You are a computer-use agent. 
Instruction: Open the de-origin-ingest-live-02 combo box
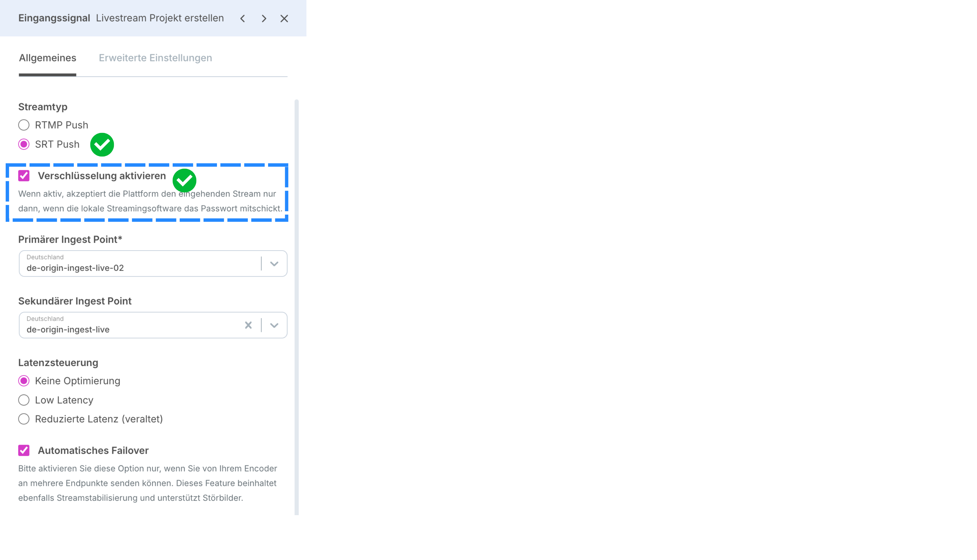tap(139, 264)
